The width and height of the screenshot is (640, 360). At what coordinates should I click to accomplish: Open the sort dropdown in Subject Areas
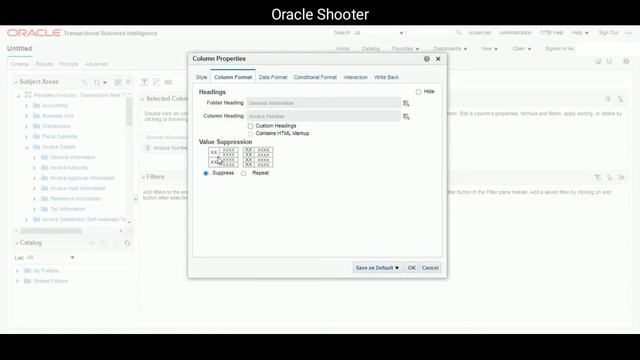(x=100, y=82)
